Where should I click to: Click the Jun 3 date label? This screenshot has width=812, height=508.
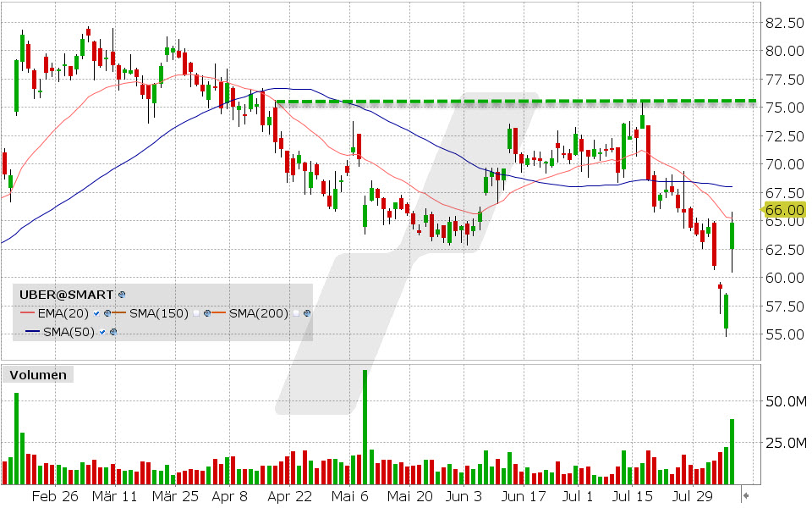[464, 496]
